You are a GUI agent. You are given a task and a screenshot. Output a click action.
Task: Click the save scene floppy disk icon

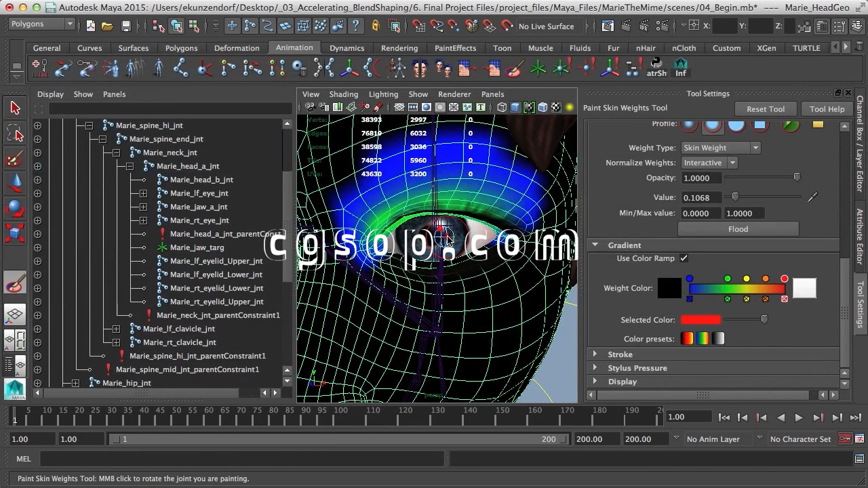pyautogui.click(x=126, y=26)
